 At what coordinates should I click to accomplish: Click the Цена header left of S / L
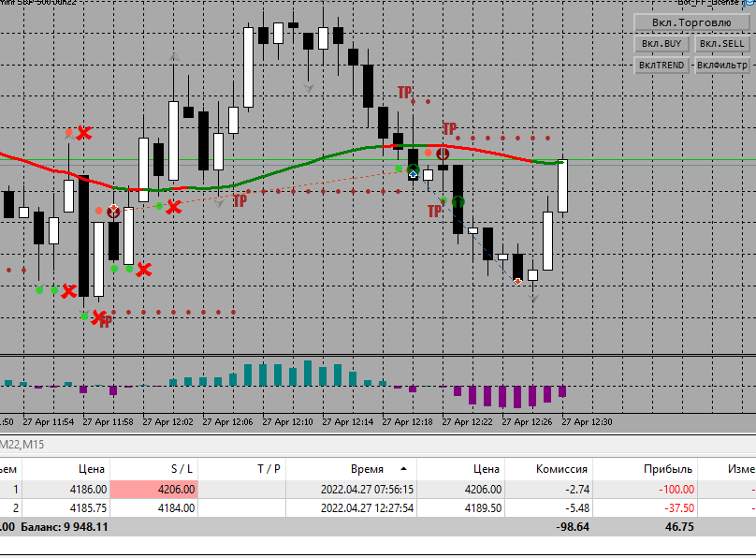point(66,469)
